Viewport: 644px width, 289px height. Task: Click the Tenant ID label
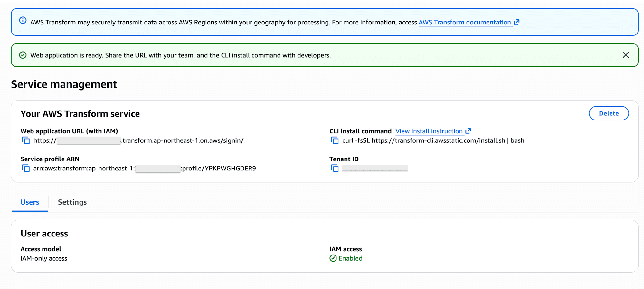pos(344,159)
